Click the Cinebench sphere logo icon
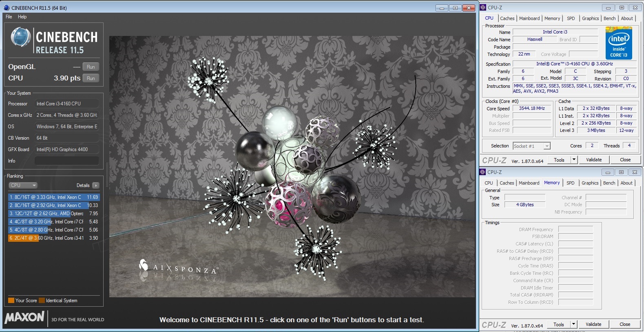 tap(21, 37)
